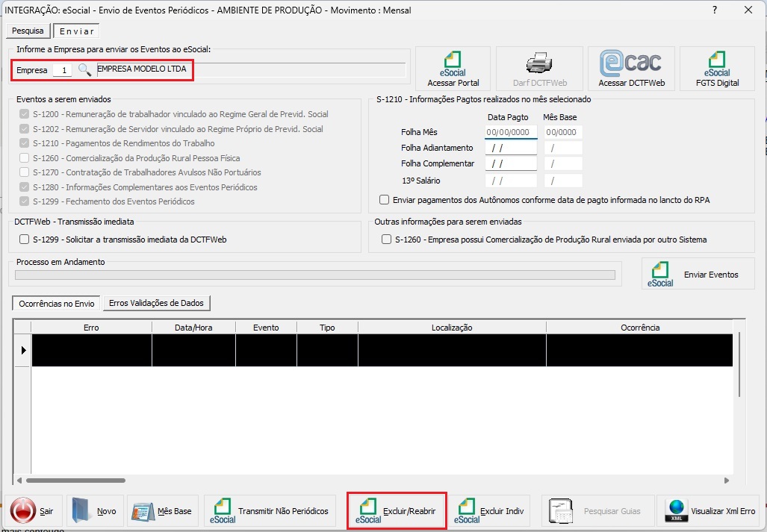
Task: Open Acessar DCTFWeb via the ecac icon
Action: [631, 69]
